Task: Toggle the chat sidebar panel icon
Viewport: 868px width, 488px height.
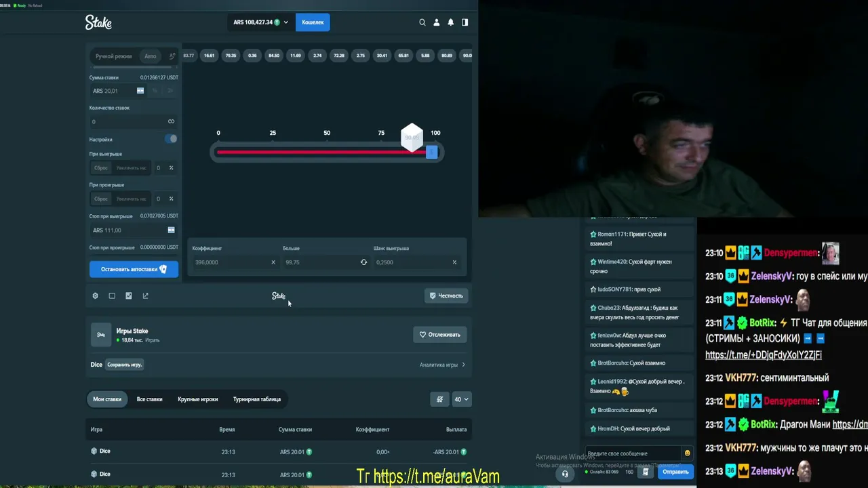Action: [x=465, y=22]
